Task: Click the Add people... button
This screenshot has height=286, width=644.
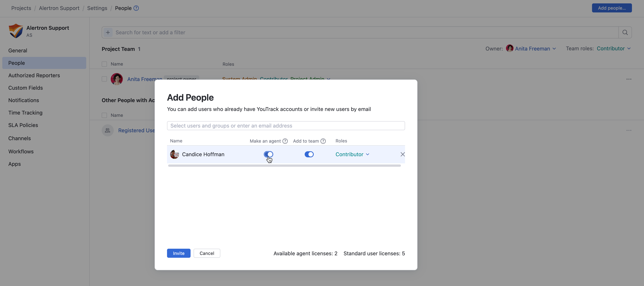Action: [612, 8]
